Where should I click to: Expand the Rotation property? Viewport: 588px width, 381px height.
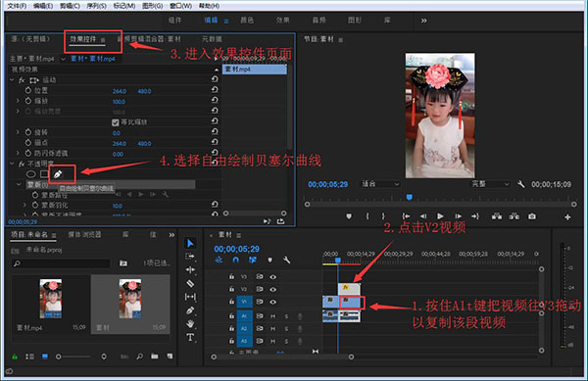click(18, 132)
